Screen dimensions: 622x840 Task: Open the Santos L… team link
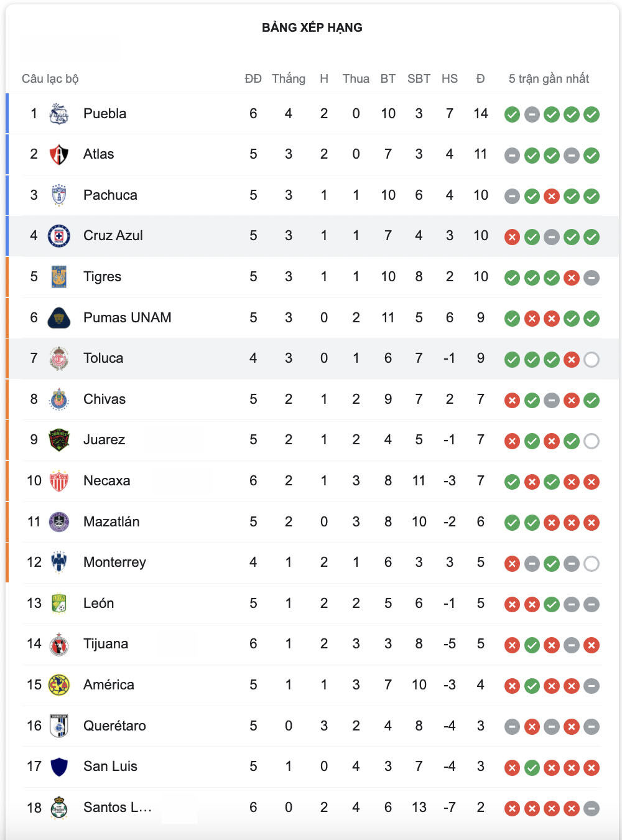point(118,808)
